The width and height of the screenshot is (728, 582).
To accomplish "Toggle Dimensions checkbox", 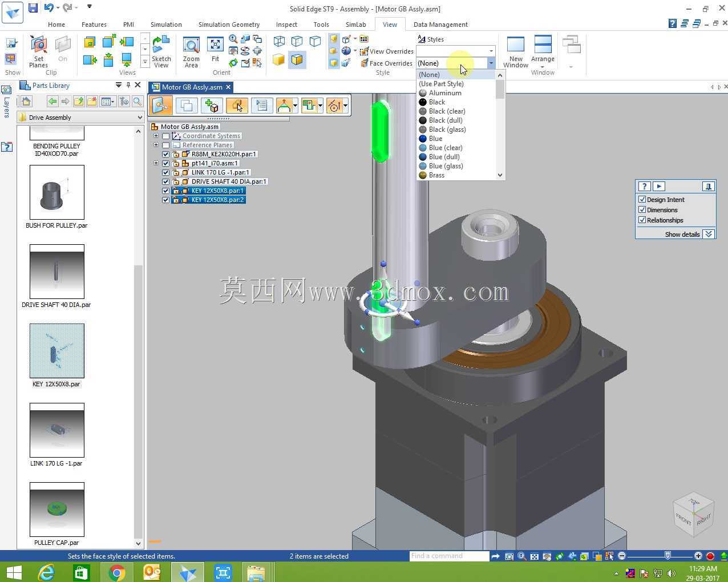I will click(642, 209).
